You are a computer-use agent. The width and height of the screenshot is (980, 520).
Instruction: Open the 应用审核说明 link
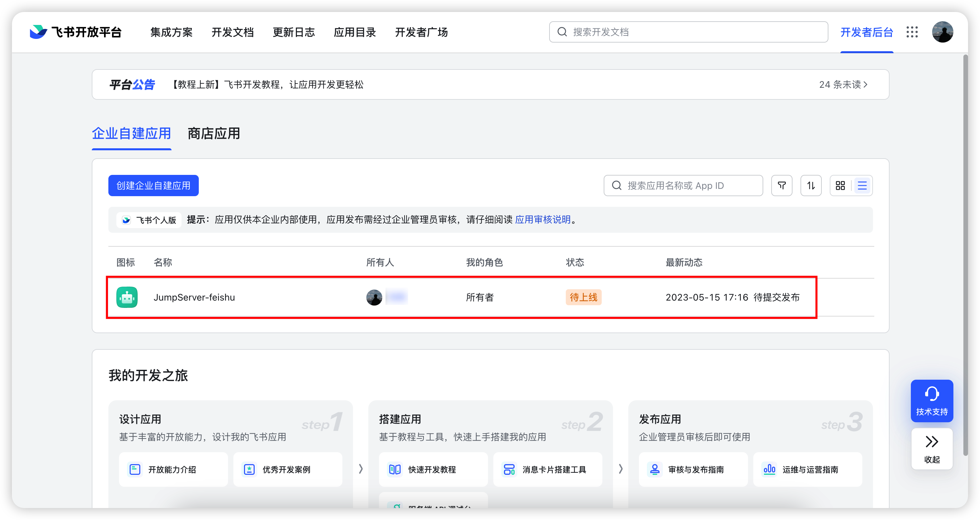point(543,219)
